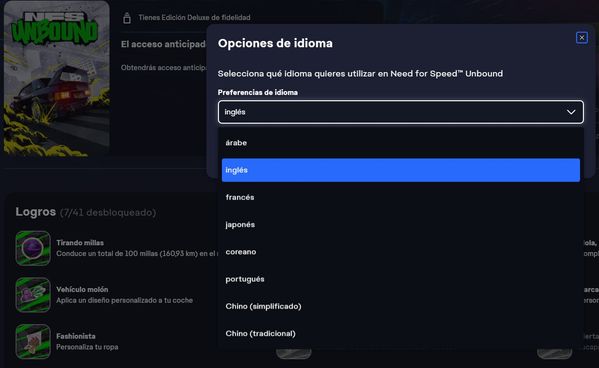Click the chevron arrow in language dropdown
The width and height of the screenshot is (599, 368).
[571, 112]
